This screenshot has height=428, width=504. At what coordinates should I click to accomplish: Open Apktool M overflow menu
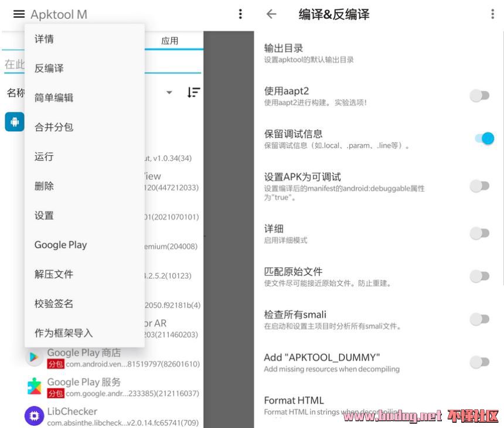tap(240, 14)
